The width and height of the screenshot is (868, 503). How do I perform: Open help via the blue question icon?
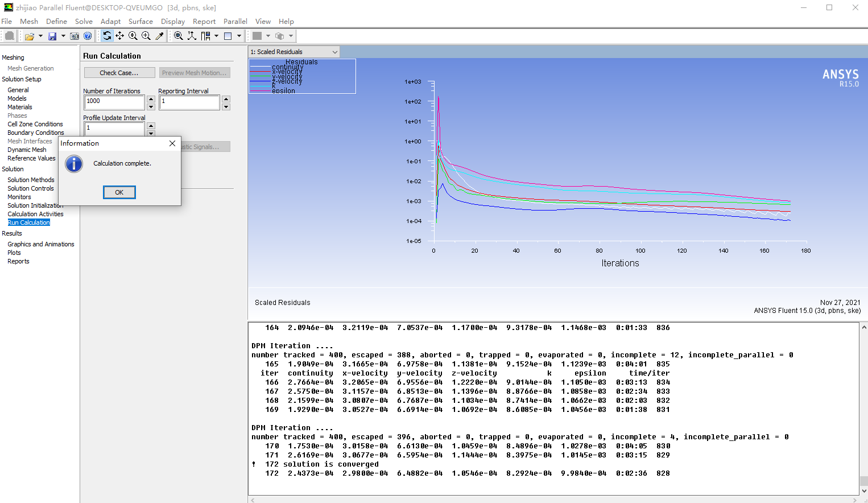click(88, 36)
